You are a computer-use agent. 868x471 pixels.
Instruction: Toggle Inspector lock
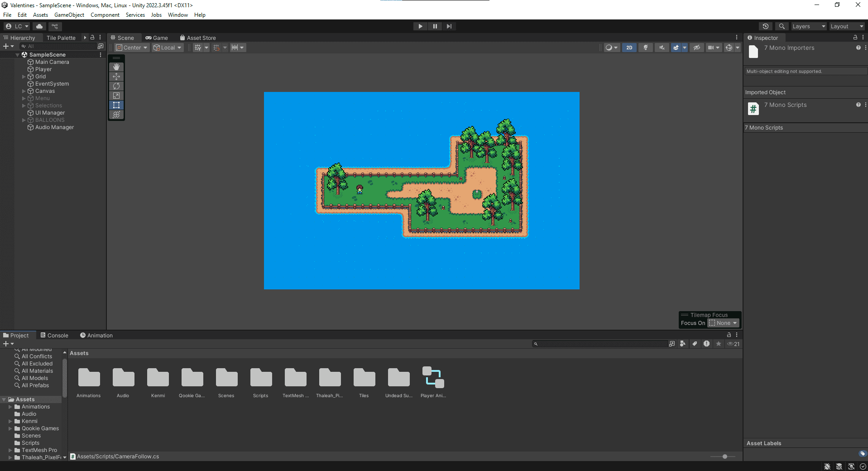click(x=855, y=38)
